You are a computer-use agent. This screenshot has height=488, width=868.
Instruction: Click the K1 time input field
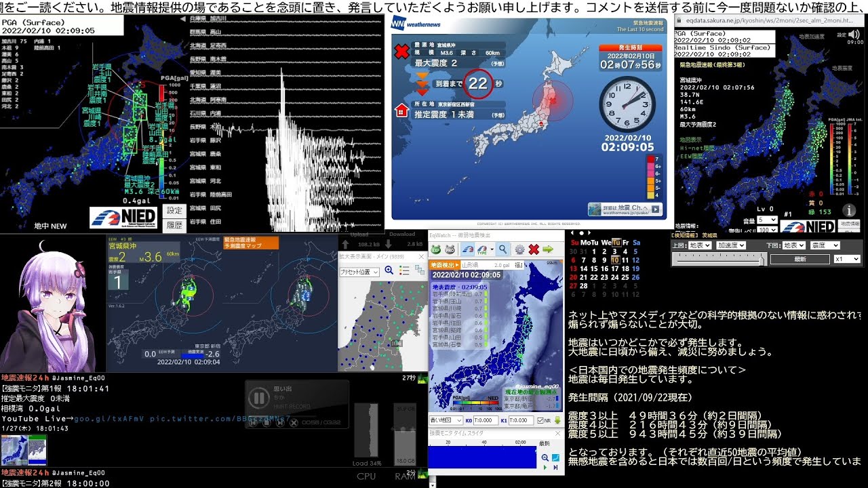pos(521,420)
